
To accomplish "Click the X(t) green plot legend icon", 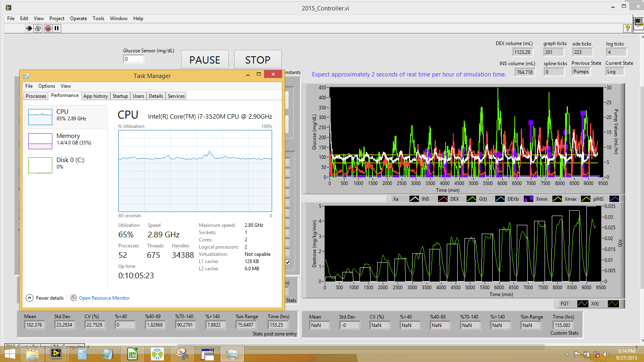I will pyautogui.click(x=613, y=304).
